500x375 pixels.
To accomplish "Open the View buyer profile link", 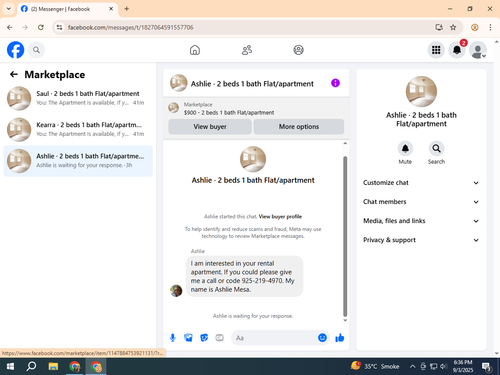I will (280, 217).
